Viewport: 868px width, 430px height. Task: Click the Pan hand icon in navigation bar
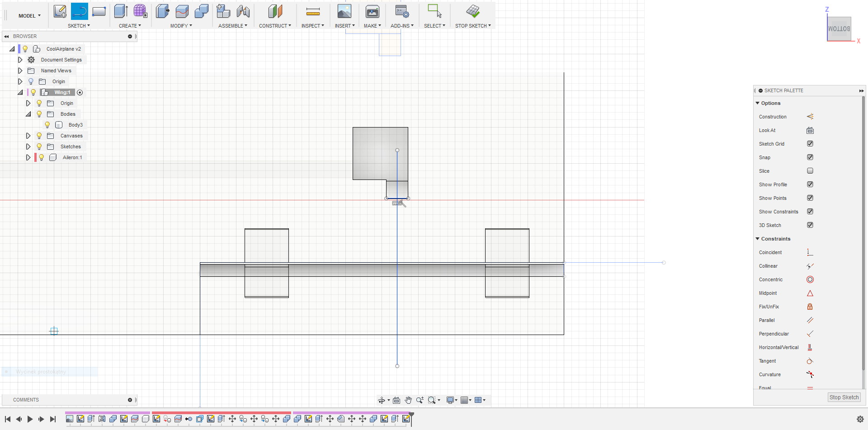pos(409,400)
